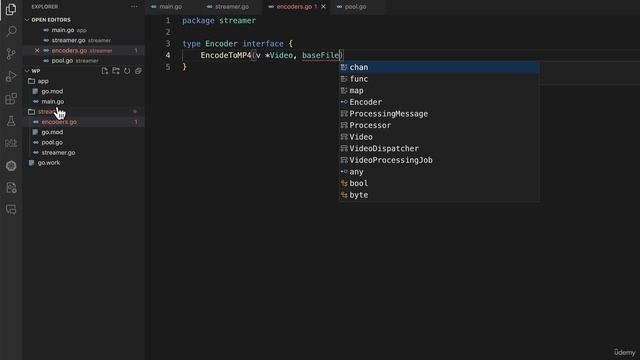Click 'package streamer' on line 1
This screenshot has height=360, width=640.
point(219,20)
